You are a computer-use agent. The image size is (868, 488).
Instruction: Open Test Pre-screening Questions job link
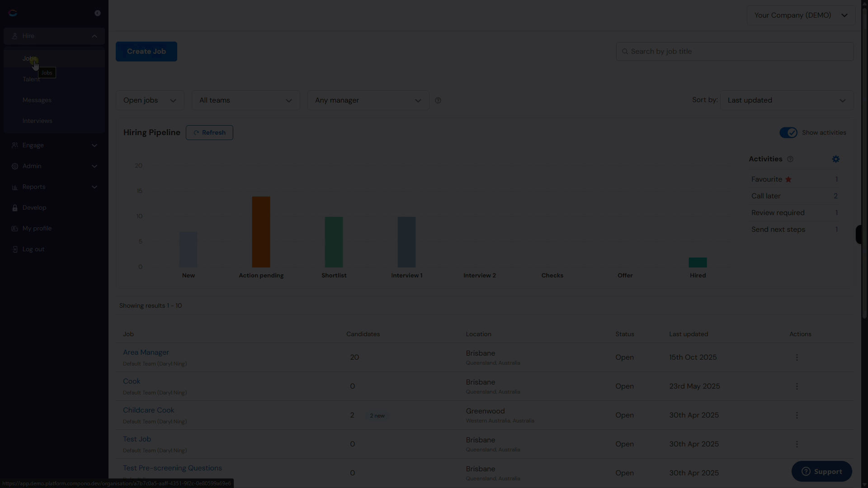click(x=172, y=468)
